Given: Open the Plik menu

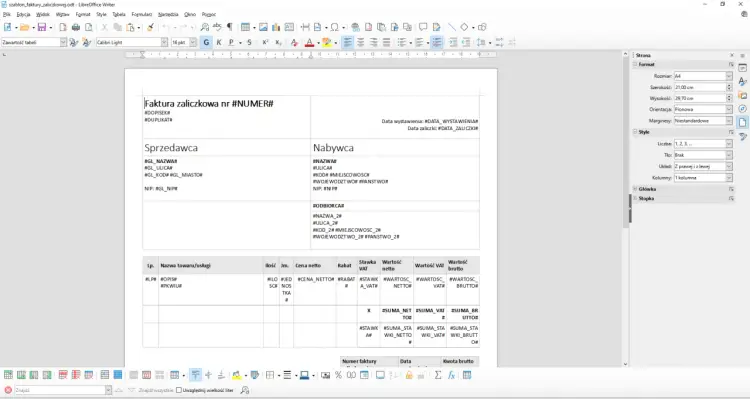Looking at the screenshot, I should pos(7,14).
